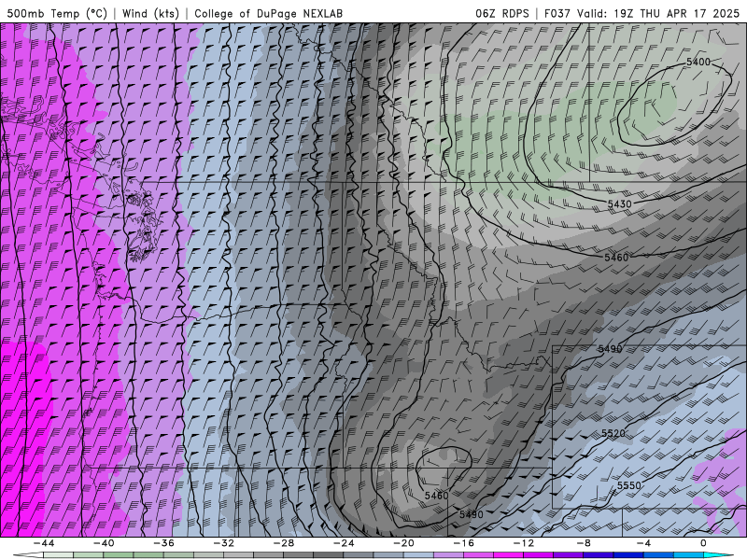Click the -16 colorbar tick label
This screenshot has height=560, width=747.
pos(463,543)
